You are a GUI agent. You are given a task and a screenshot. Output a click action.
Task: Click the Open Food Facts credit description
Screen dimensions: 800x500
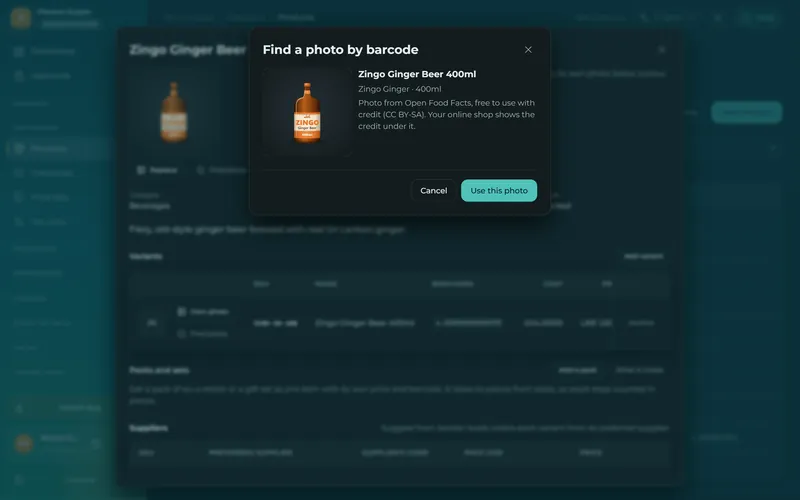(446, 114)
